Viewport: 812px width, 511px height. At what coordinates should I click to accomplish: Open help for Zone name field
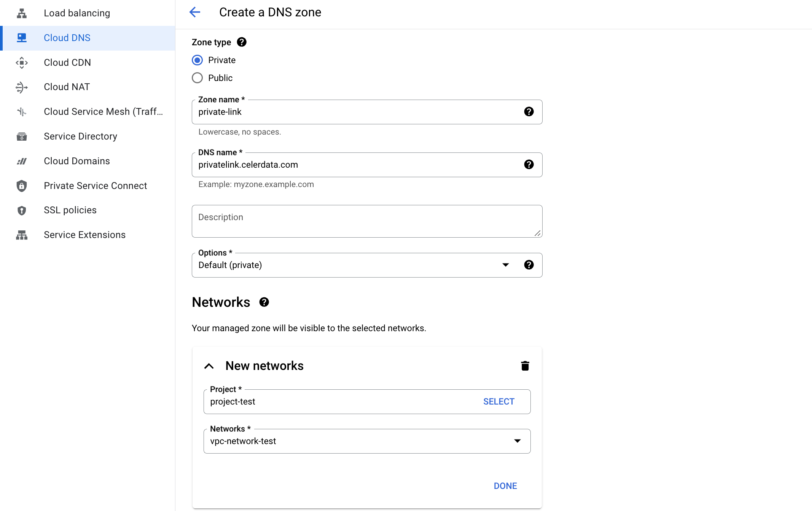529,111
